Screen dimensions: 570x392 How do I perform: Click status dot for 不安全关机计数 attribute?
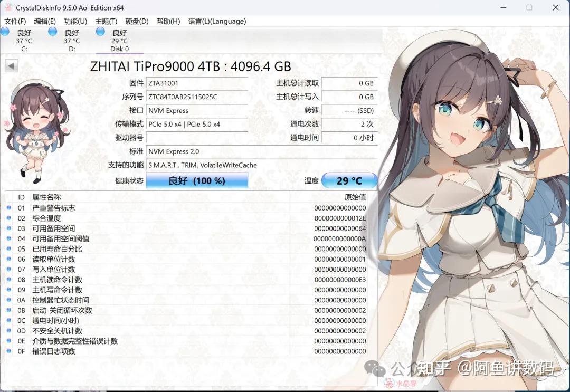pos(9,331)
